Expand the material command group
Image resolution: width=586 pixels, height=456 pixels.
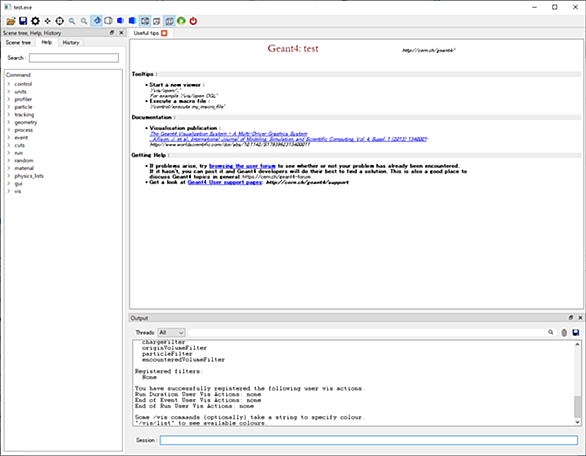click(9, 168)
